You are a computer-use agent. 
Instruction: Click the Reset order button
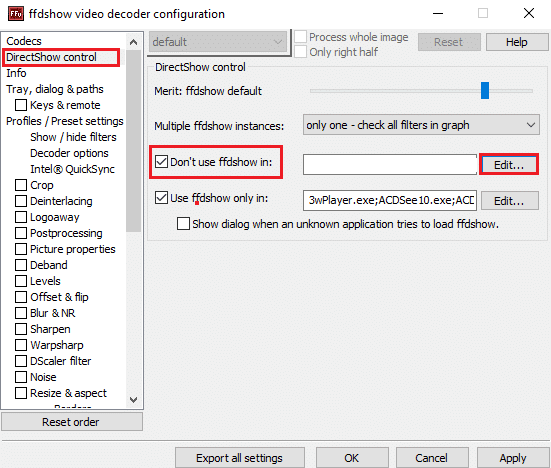[72, 422]
